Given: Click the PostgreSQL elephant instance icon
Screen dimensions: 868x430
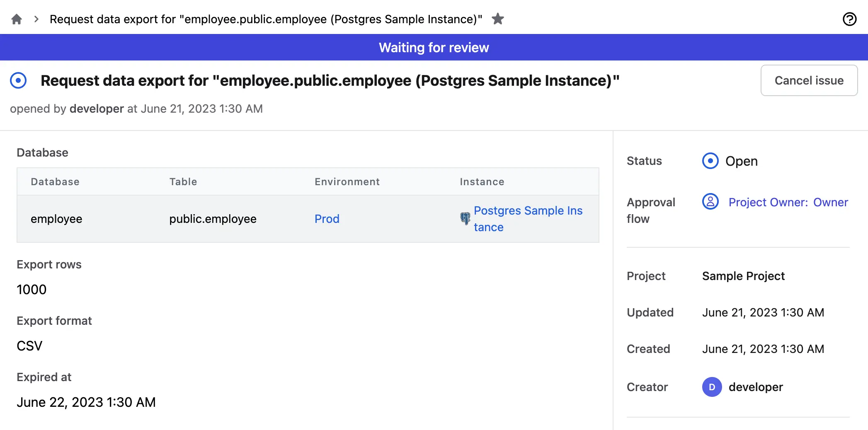Looking at the screenshot, I should (465, 218).
